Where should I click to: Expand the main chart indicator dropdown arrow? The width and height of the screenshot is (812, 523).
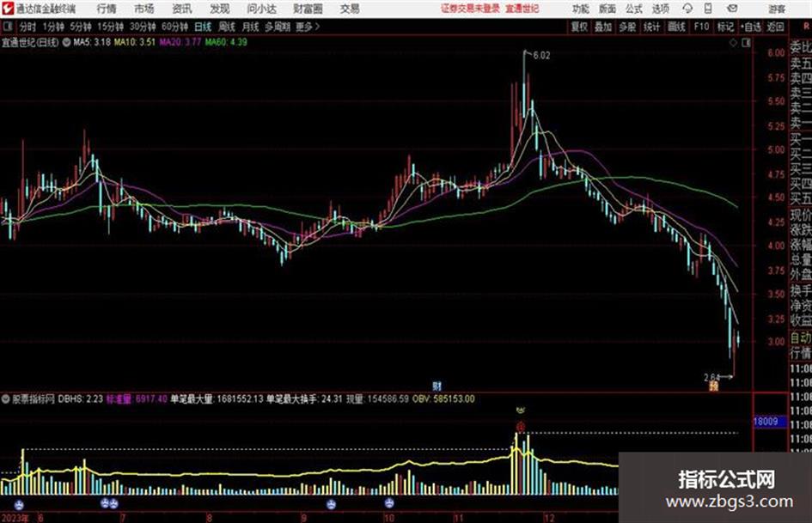[x=66, y=42]
